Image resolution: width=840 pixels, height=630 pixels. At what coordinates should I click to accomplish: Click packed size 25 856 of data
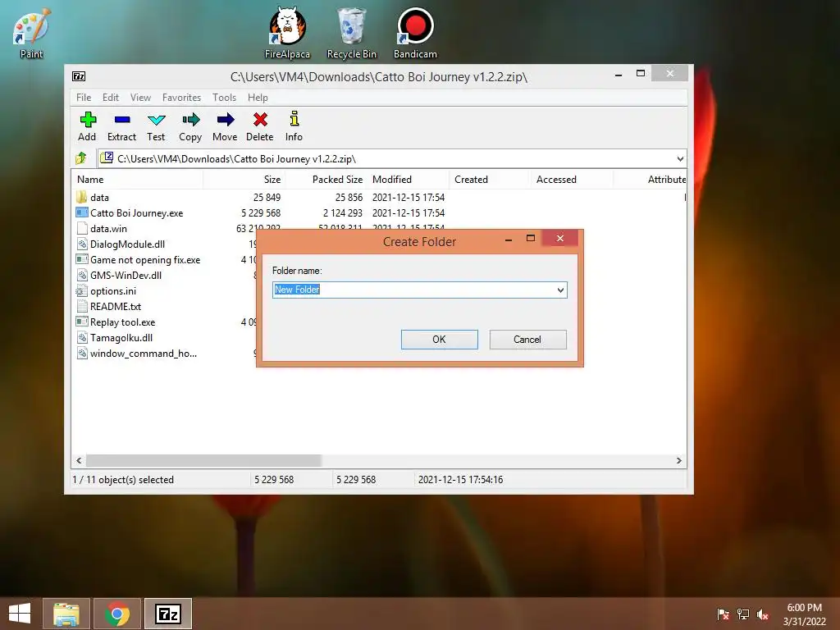coord(349,197)
